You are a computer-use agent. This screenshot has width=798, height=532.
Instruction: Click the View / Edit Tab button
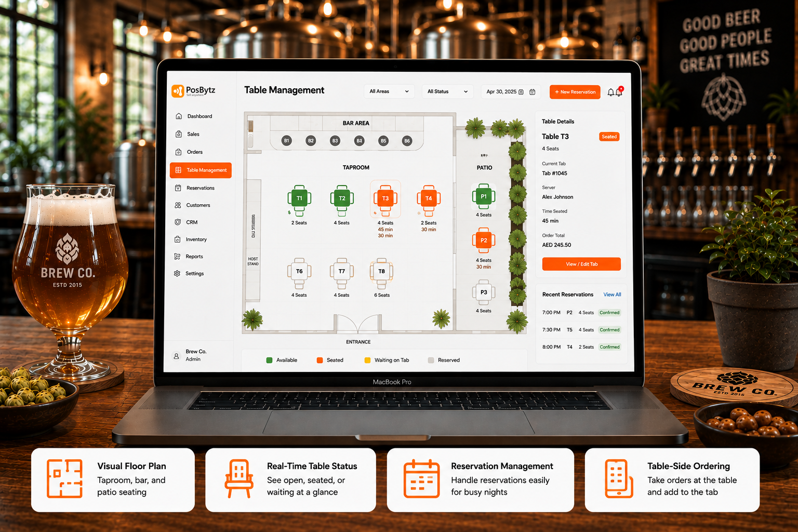click(581, 264)
